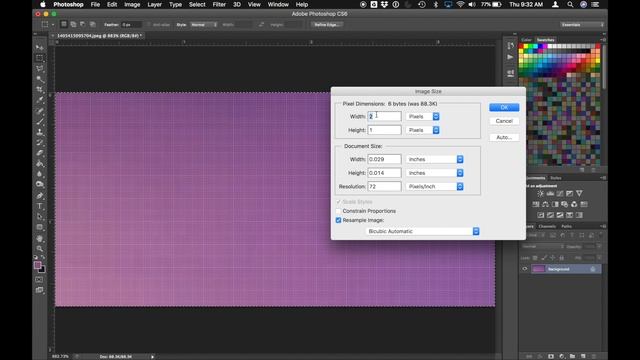The width and height of the screenshot is (640, 360).
Task: Change screen mode at toolbar bottom
Action: tap(39, 290)
